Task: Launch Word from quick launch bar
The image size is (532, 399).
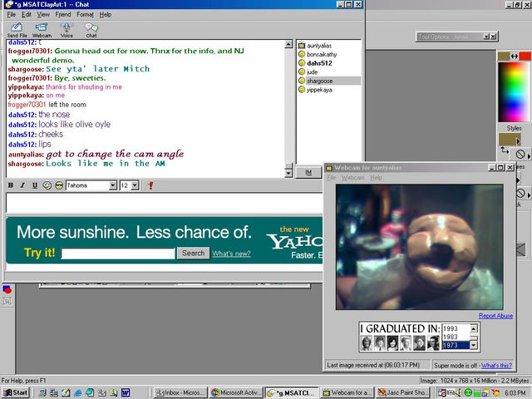Action: [126, 392]
